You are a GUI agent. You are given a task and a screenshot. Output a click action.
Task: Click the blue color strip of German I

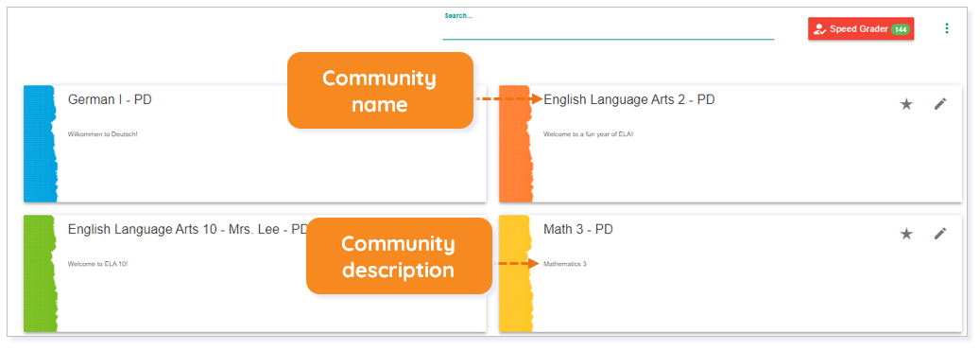[x=40, y=144]
